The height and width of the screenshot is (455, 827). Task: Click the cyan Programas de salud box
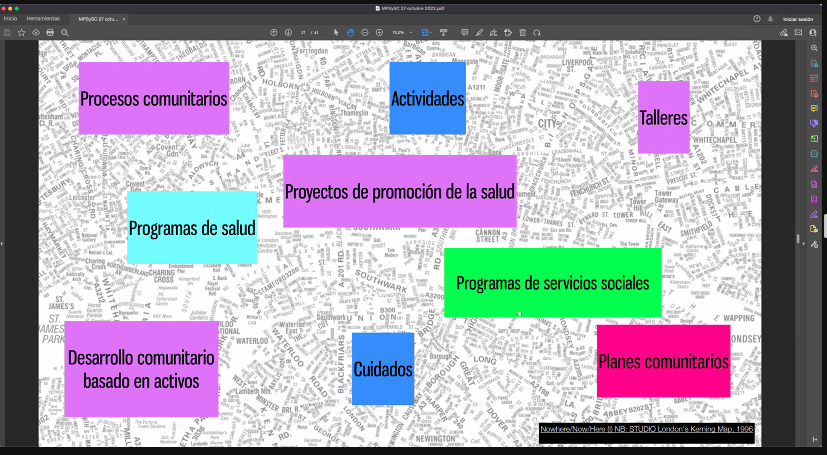[192, 227]
